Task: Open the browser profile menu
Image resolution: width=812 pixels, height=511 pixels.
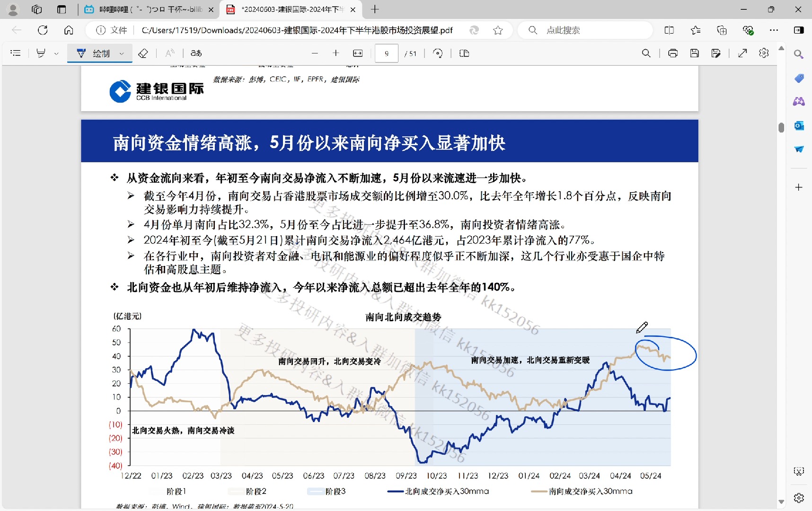Action: click(13, 9)
